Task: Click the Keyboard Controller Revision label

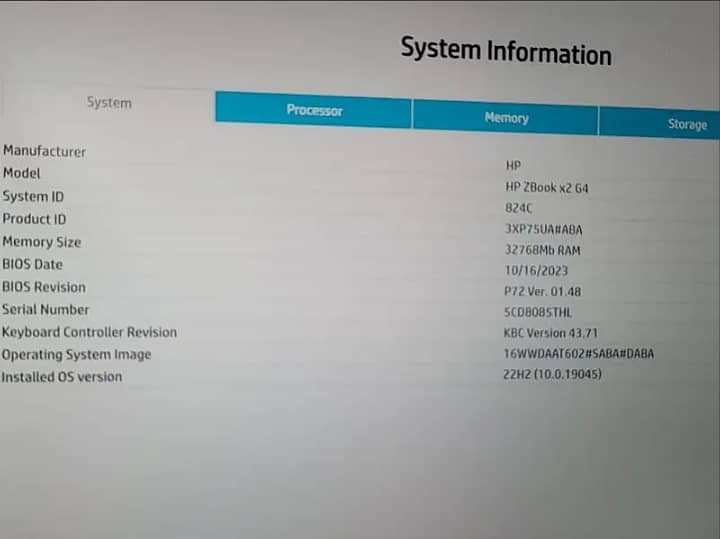Action: click(89, 332)
